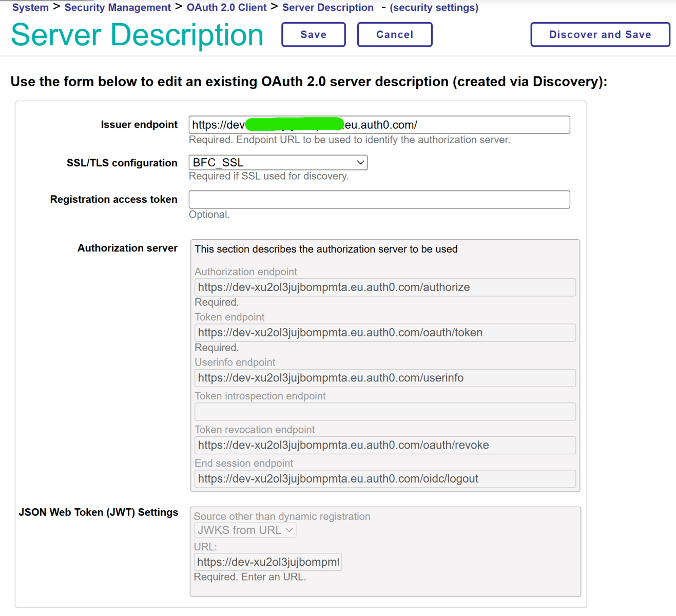Select Token revocation endpoint field
Viewport: 676px width, 616px height.
(384, 445)
